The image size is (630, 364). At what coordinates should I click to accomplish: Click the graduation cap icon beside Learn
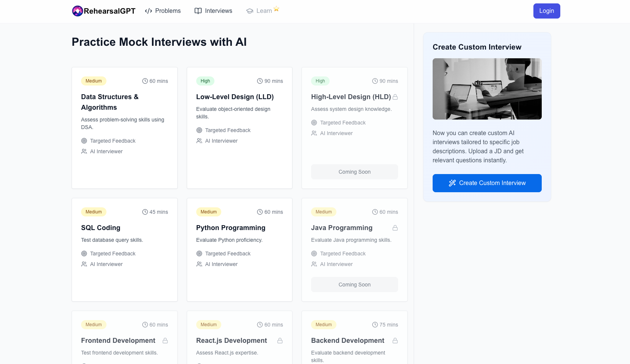(x=250, y=11)
